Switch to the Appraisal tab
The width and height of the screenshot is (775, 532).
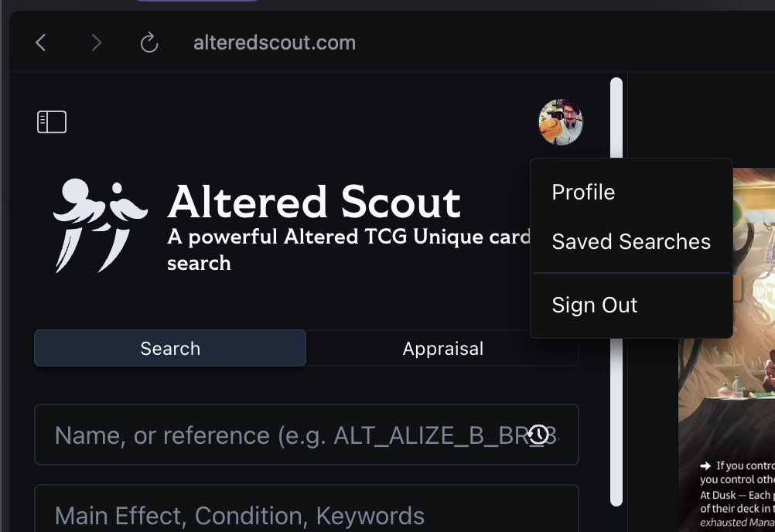(x=442, y=349)
